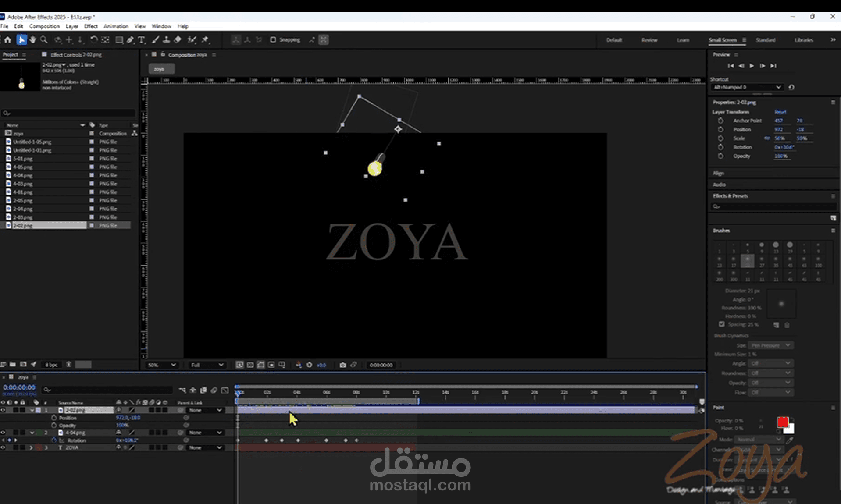Toggle Opacity stopwatch in Properties panel
This screenshot has width=841, height=504.
pyautogui.click(x=720, y=156)
